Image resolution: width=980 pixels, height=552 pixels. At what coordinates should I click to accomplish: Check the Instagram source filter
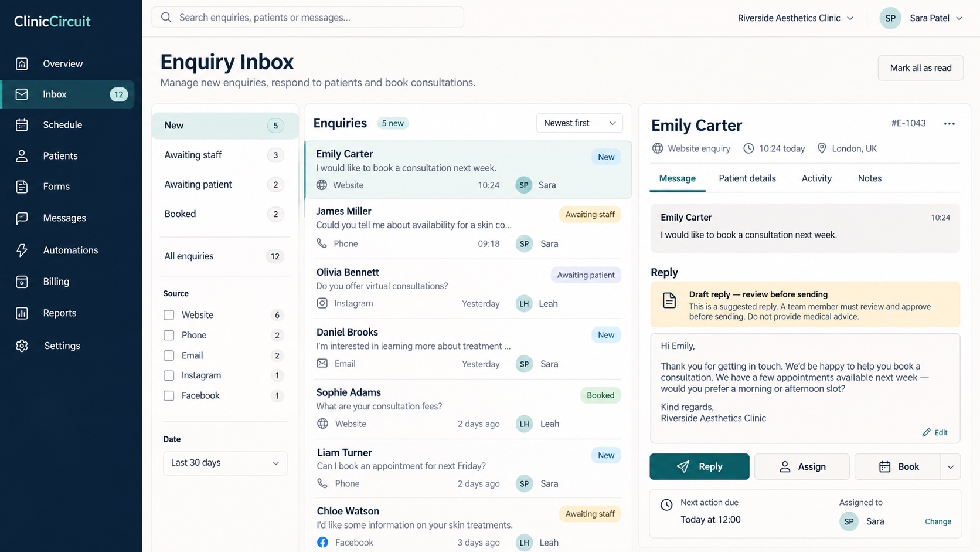point(169,375)
